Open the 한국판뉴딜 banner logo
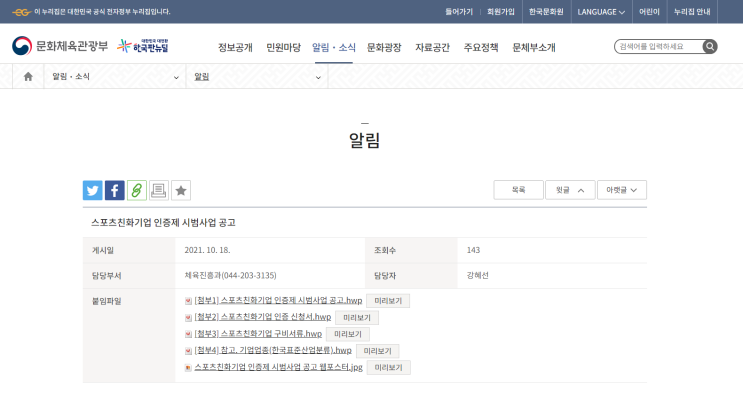The width and height of the screenshot is (743, 393). pos(143,46)
